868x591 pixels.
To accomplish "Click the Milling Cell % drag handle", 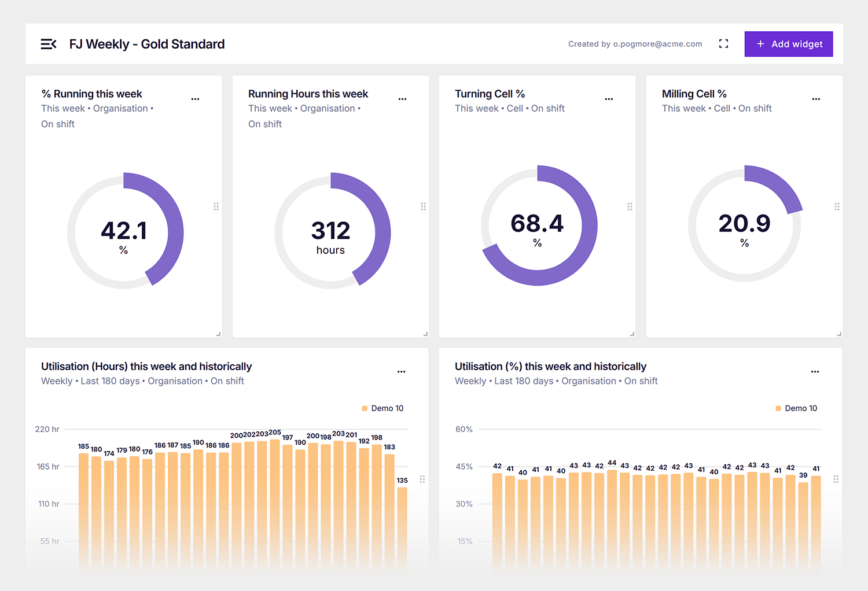I will click(837, 206).
